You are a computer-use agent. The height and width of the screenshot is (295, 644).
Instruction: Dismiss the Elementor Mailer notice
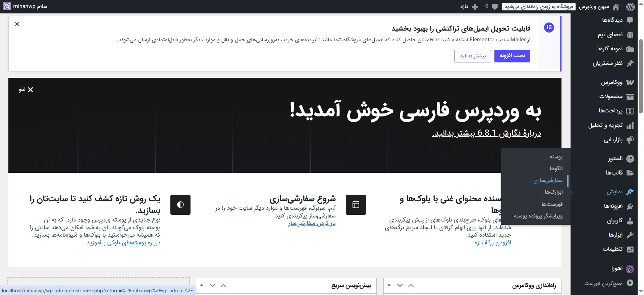coord(17,24)
